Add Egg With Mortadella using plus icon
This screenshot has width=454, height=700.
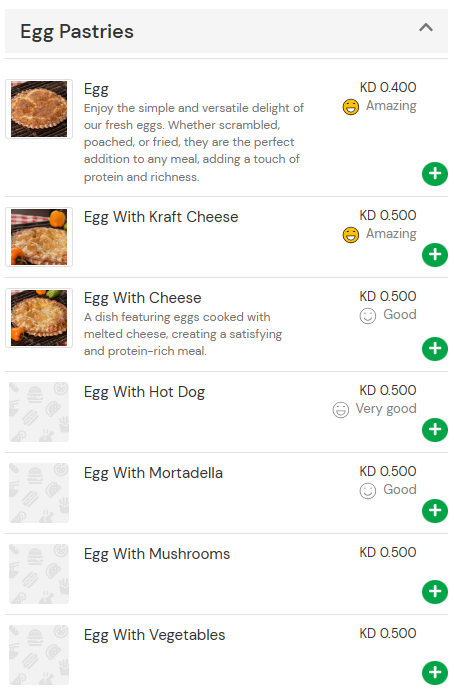point(434,510)
